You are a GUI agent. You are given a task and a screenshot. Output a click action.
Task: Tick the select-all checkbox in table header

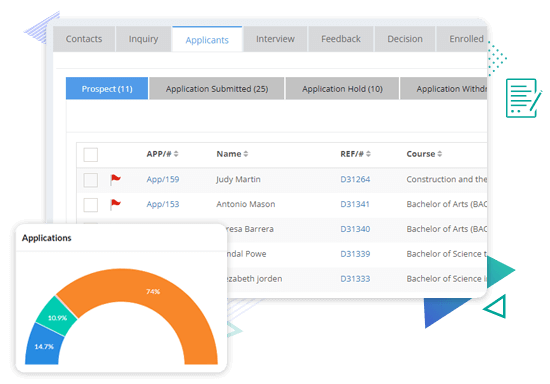coord(90,155)
